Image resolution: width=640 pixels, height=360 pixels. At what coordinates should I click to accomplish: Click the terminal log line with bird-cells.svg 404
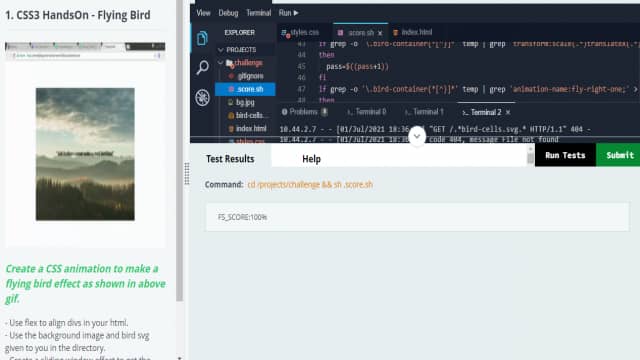click(435, 129)
